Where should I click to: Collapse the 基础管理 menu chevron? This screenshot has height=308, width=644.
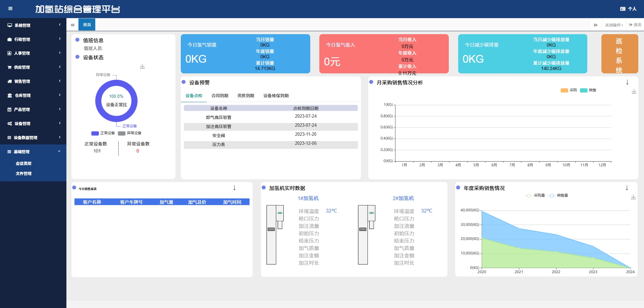59,151
